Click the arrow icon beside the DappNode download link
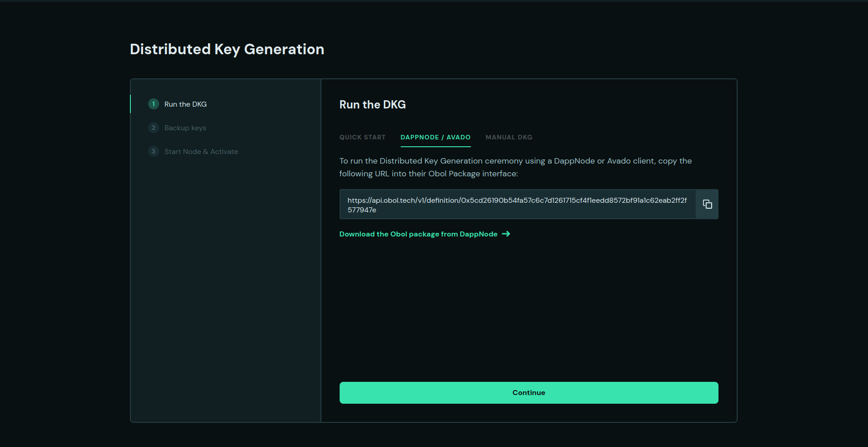This screenshot has height=447, width=868. click(506, 234)
